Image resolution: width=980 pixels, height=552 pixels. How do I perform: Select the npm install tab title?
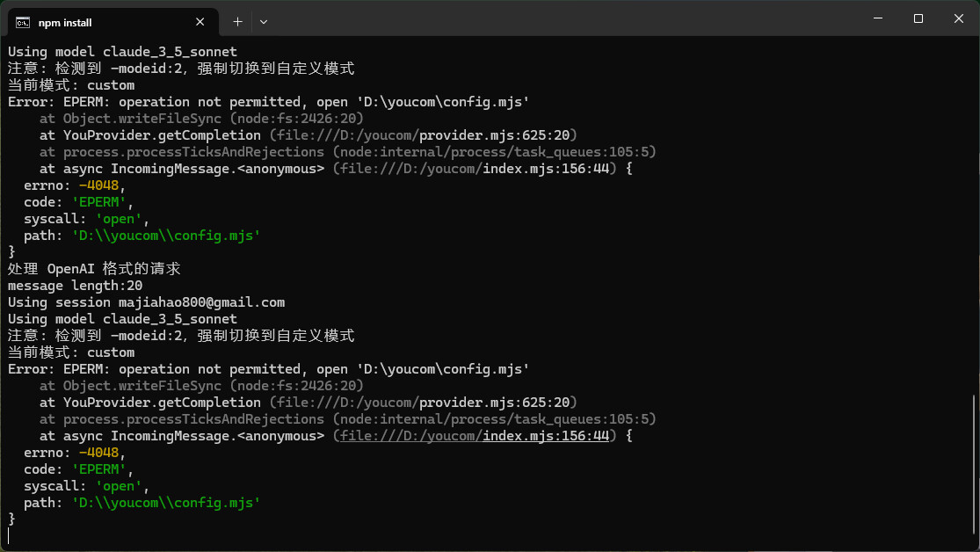[65, 22]
